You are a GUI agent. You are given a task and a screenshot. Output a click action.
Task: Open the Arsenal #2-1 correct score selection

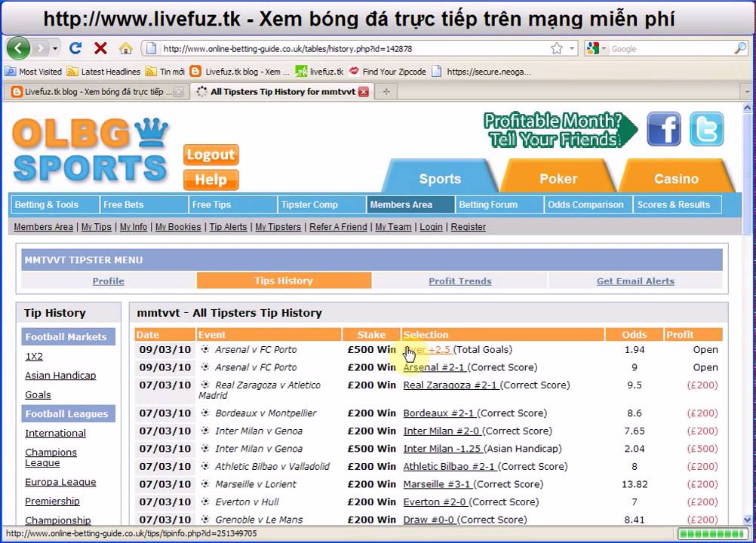435,367
